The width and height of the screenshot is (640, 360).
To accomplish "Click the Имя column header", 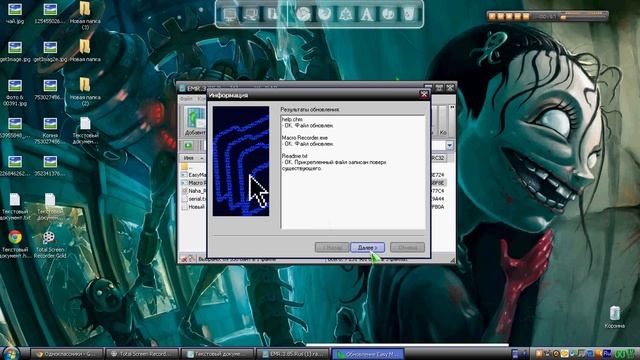I will [x=193, y=158].
